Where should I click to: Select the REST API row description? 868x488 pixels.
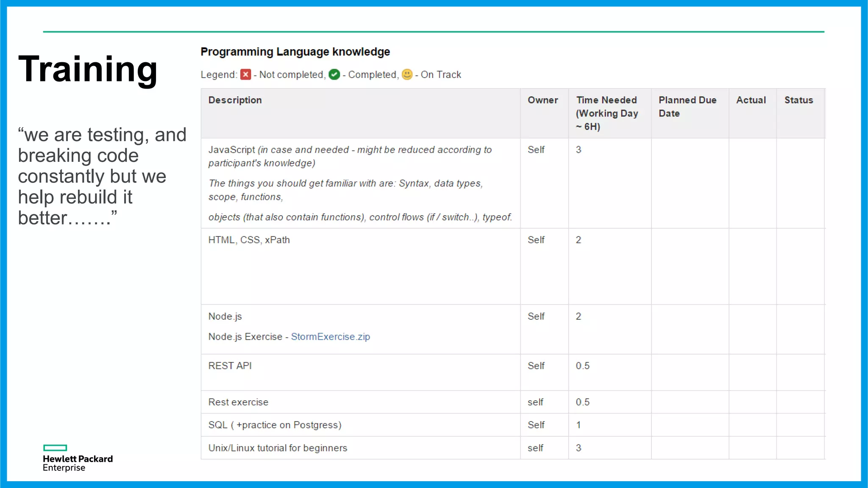230,366
